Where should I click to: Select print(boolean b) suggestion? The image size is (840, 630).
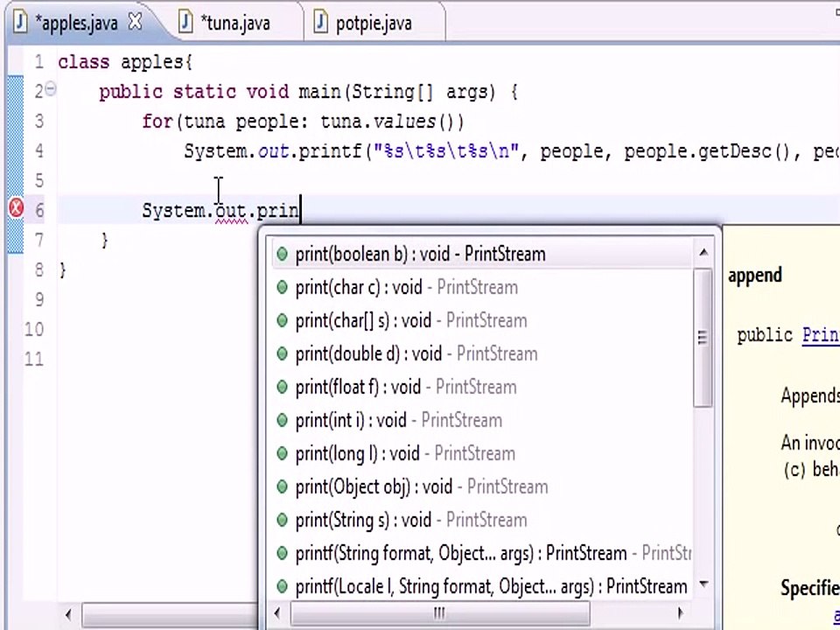point(482,254)
